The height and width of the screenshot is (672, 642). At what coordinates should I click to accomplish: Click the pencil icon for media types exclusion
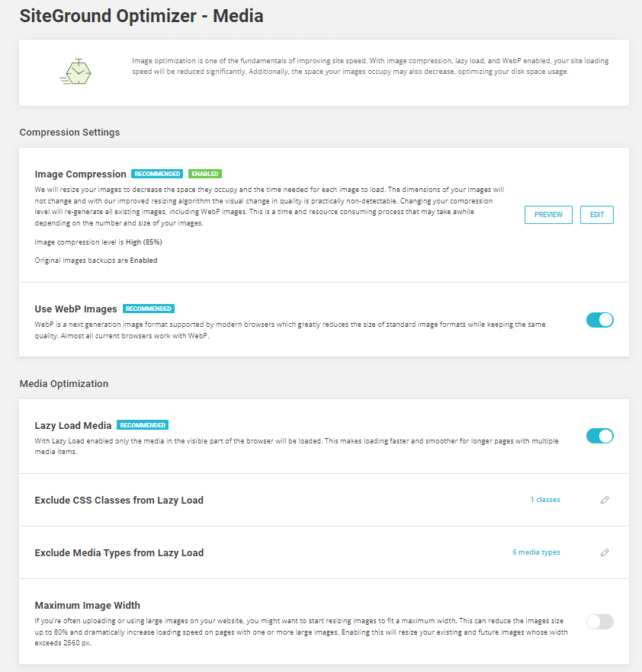click(605, 552)
